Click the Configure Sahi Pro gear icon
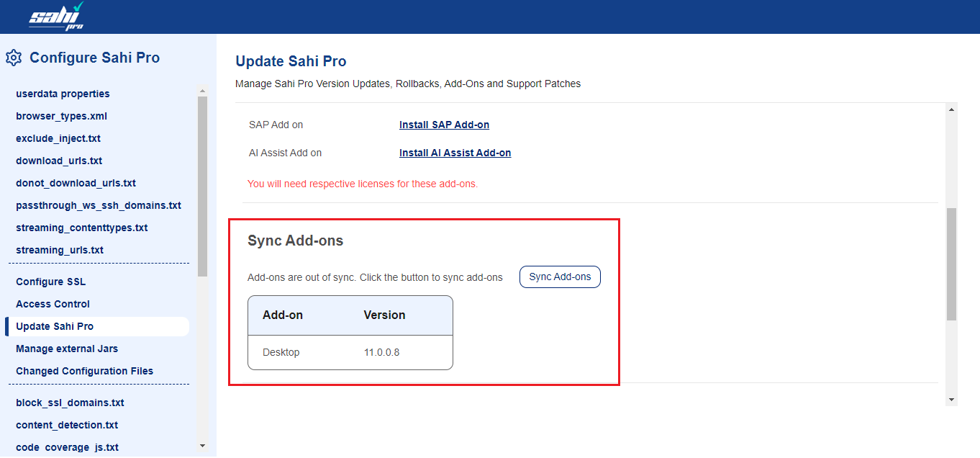The height and width of the screenshot is (458, 980). pos(14,58)
